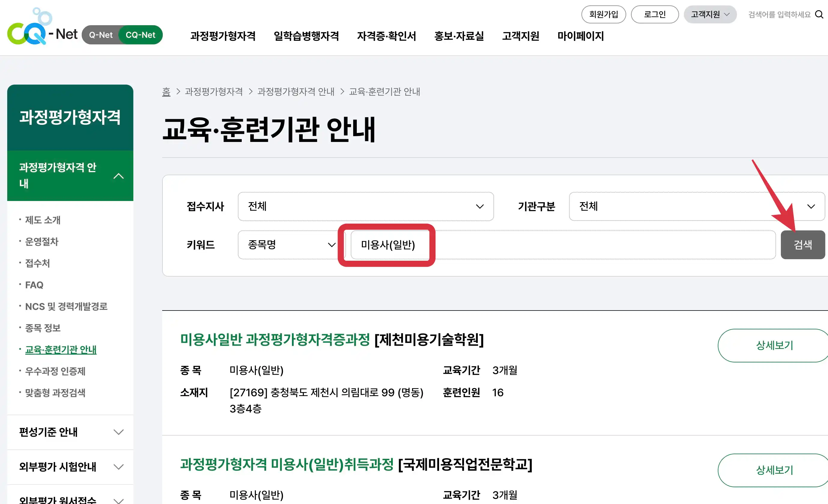Click the keyword input containing 미용사(일반)

[x=389, y=245]
